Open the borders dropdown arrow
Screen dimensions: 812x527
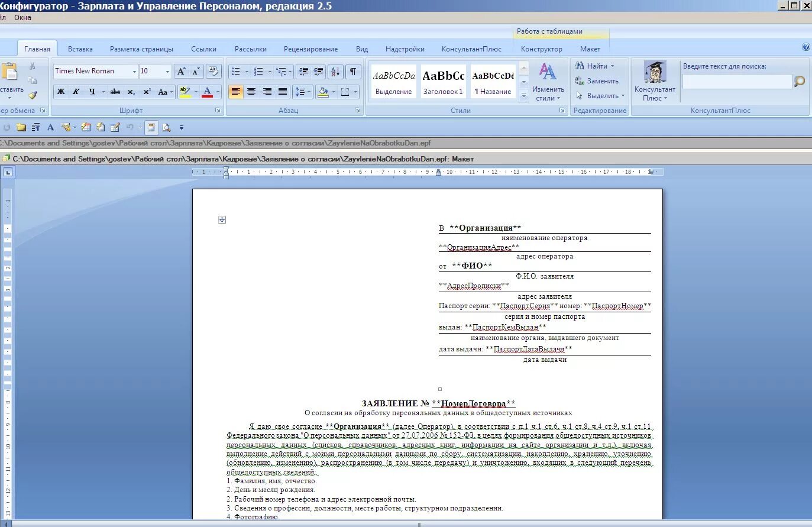click(x=357, y=92)
